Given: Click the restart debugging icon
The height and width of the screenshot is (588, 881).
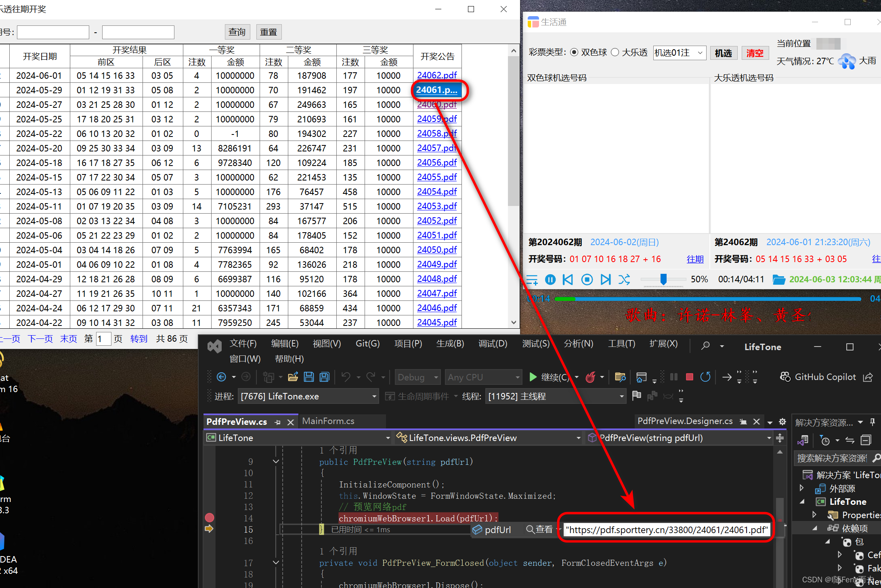Looking at the screenshot, I should point(705,377).
